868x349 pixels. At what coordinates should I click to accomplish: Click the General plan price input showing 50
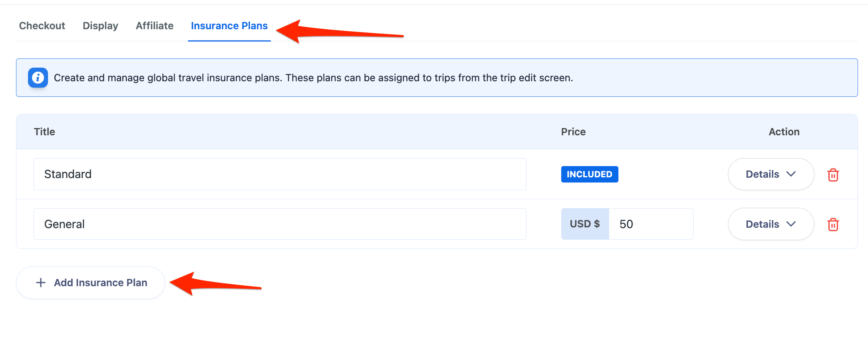[651, 224]
